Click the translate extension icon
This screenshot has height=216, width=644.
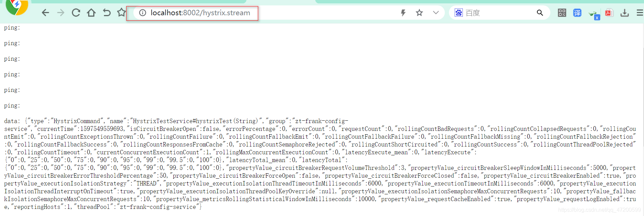[x=577, y=13]
